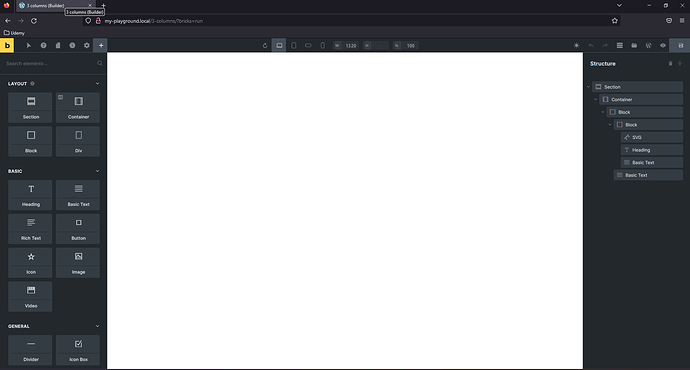The height and width of the screenshot is (370, 690).
Task: Select the SVG item in the Structure tree
Action: [652, 137]
